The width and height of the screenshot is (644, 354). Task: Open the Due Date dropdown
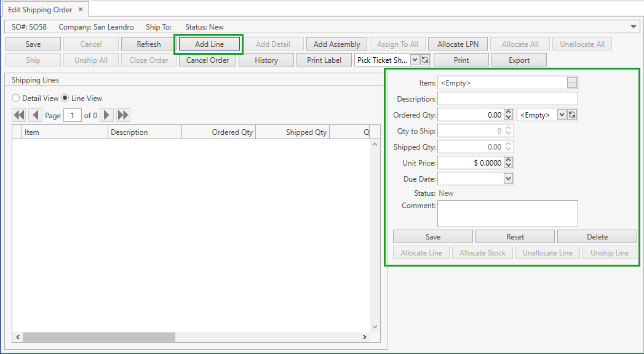coord(508,179)
